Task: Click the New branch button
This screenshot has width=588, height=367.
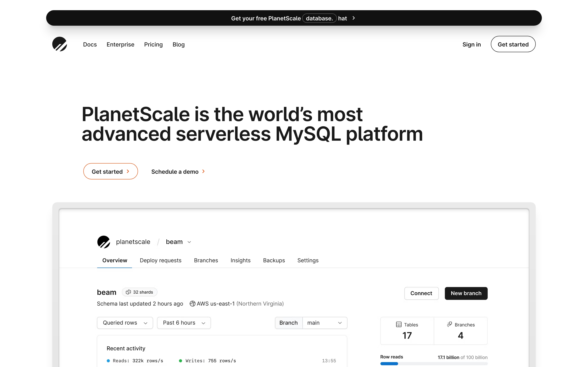Action: [x=466, y=293]
